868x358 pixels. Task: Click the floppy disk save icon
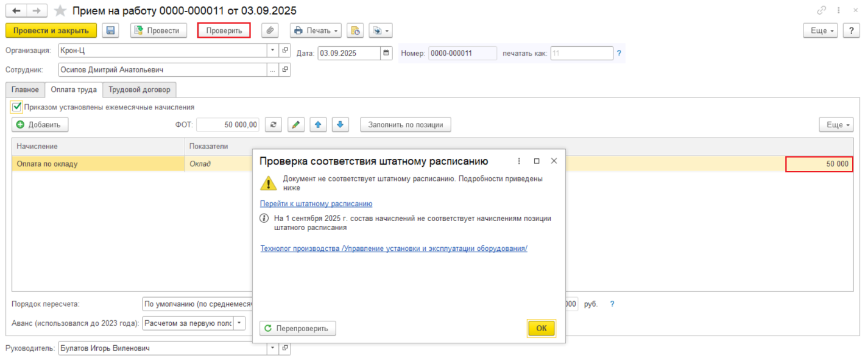110,30
